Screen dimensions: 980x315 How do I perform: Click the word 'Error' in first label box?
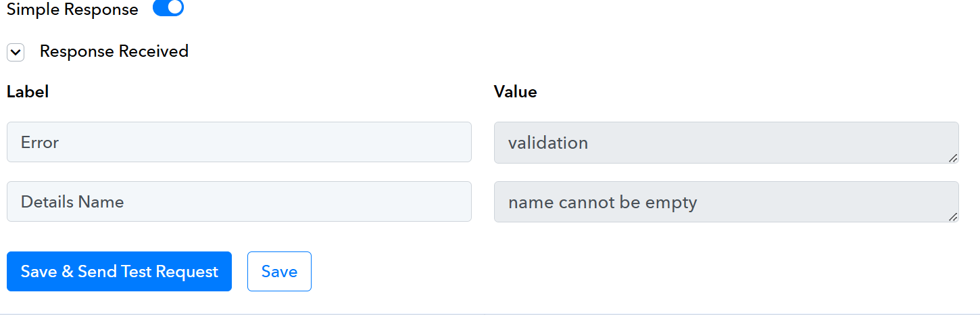[x=40, y=143]
